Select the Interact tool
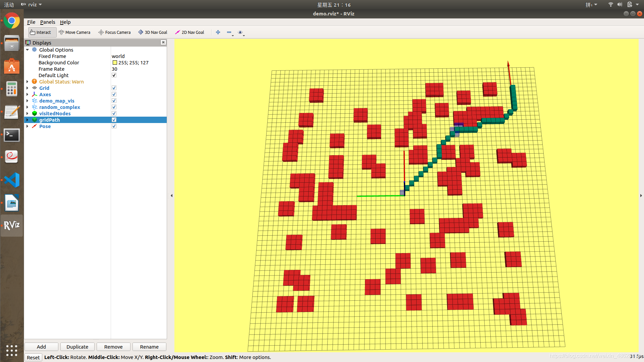The image size is (644, 362). [41, 32]
